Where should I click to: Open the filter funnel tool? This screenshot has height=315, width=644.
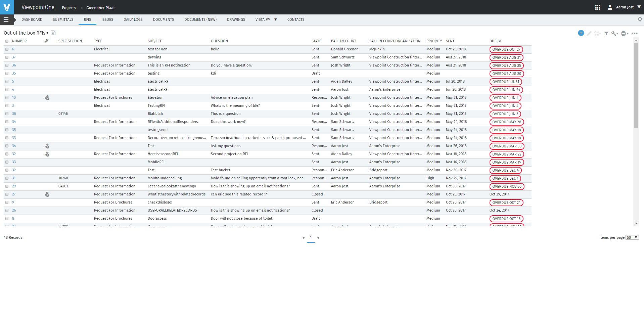606,33
